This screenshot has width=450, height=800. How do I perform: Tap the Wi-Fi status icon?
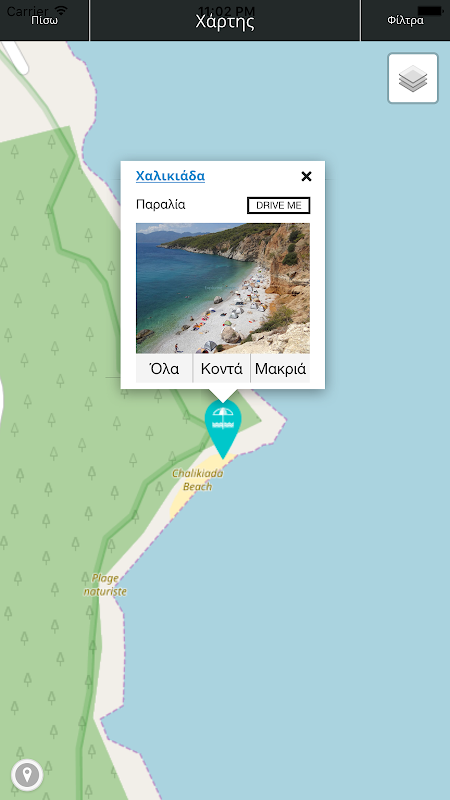tap(61, 10)
